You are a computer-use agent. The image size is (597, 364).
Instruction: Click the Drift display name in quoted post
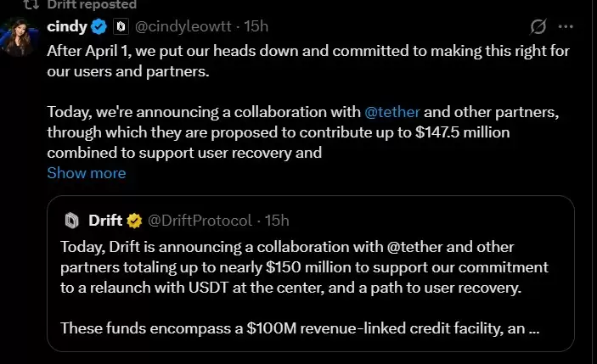click(x=105, y=221)
